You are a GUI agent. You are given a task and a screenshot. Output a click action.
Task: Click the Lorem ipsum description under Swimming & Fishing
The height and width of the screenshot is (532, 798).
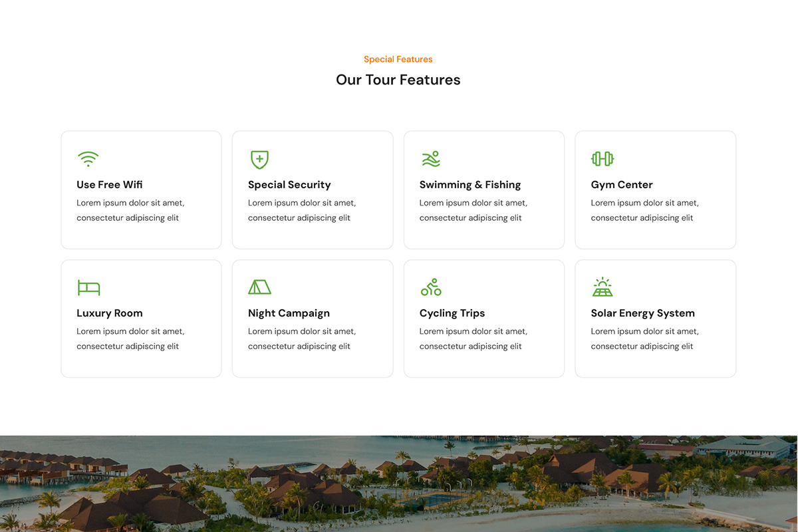(x=473, y=210)
